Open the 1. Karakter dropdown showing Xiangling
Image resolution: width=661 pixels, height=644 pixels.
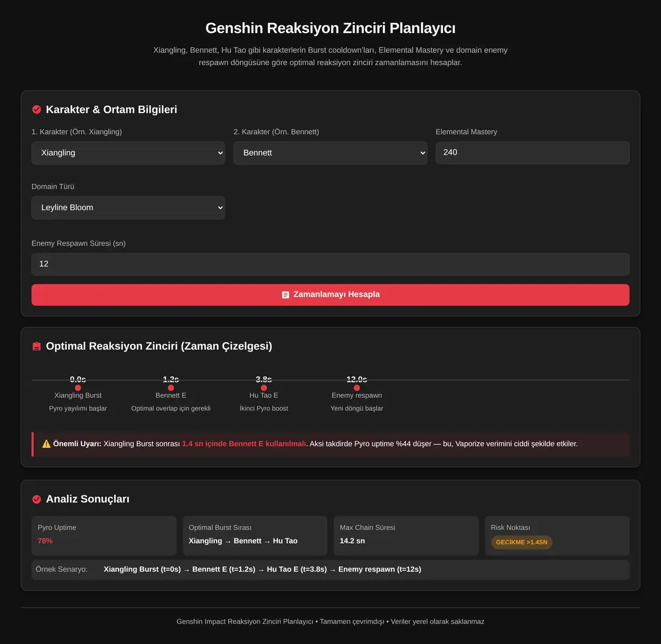[x=128, y=153]
